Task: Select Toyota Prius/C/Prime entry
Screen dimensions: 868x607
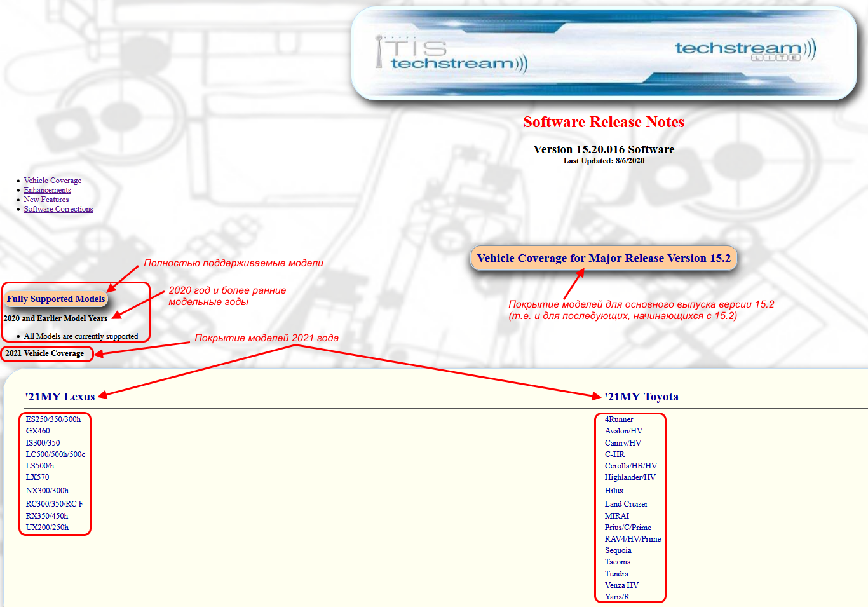Action: point(628,528)
